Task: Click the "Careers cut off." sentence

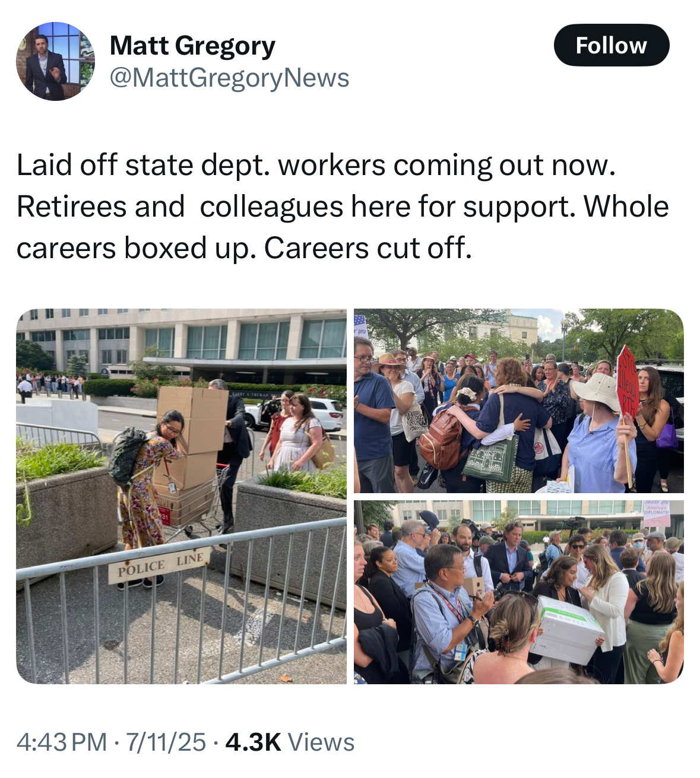Action: (x=368, y=248)
